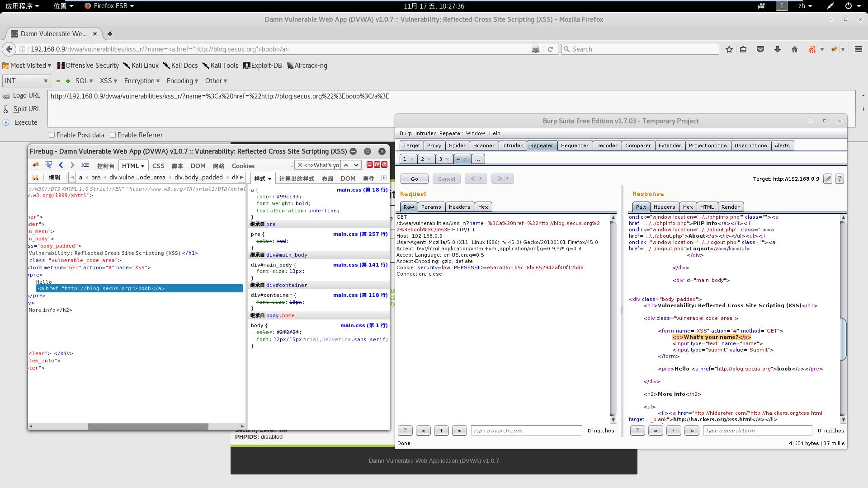Click Burp Request search term field
The width and height of the screenshot is (868, 488).
point(526,431)
